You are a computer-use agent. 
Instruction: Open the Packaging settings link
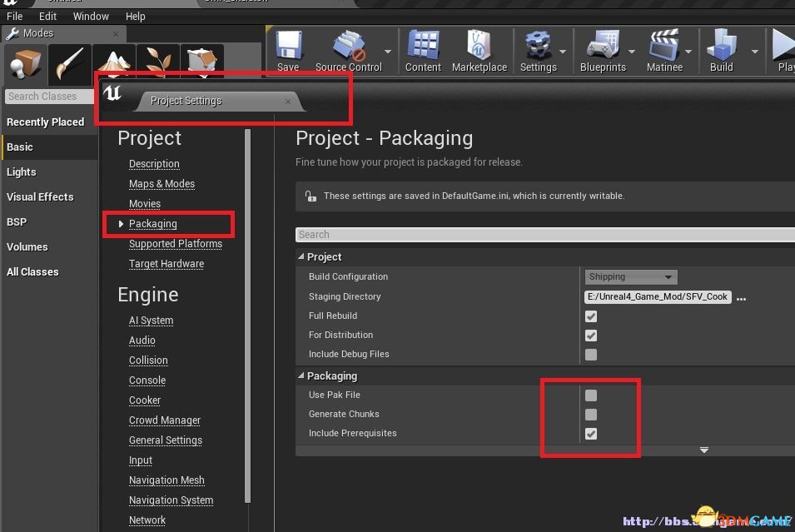coord(152,224)
